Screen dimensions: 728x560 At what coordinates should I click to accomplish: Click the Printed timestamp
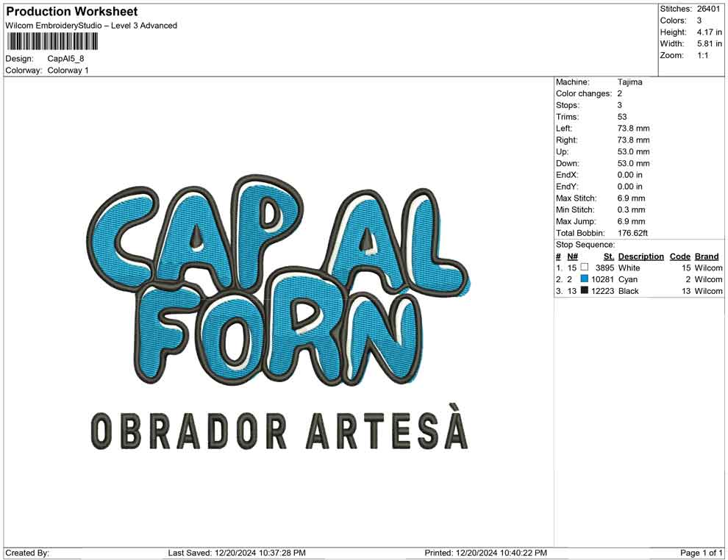click(485, 553)
